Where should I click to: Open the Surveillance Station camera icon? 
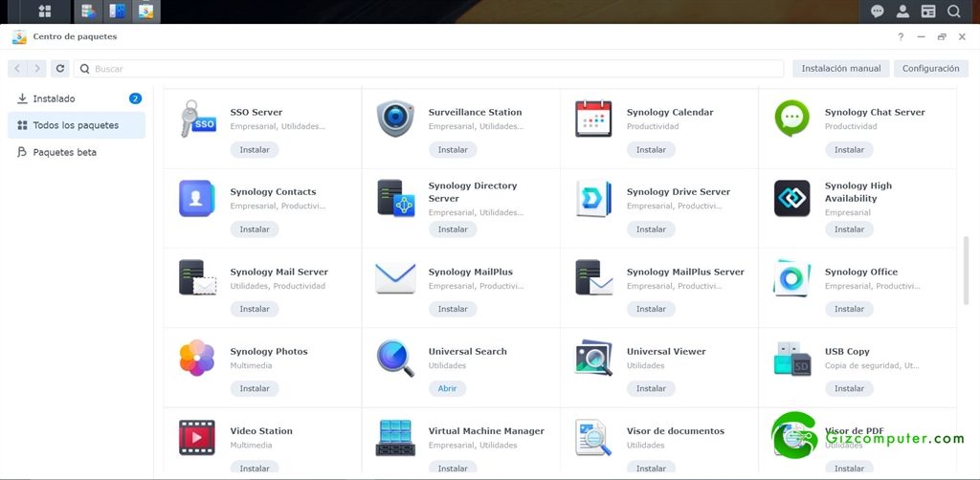click(x=395, y=119)
